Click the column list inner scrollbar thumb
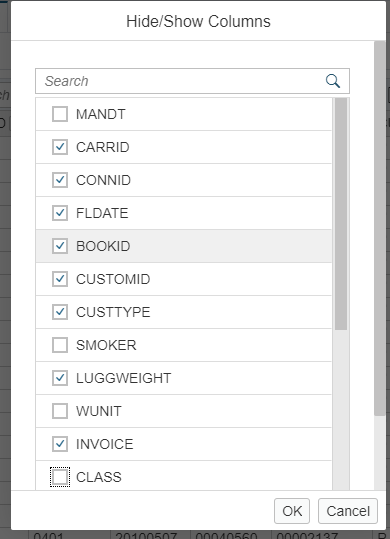The height and width of the screenshot is (539, 390). (x=341, y=214)
